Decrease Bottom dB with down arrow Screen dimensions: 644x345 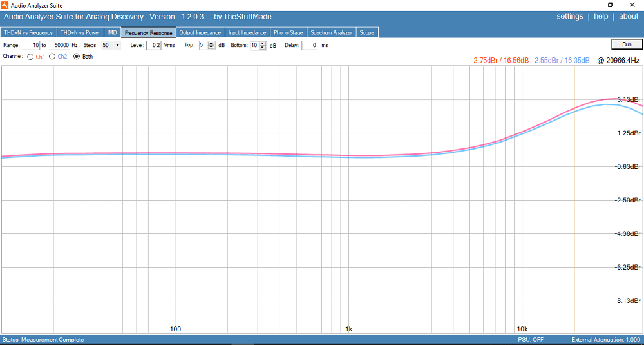pos(263,47)
